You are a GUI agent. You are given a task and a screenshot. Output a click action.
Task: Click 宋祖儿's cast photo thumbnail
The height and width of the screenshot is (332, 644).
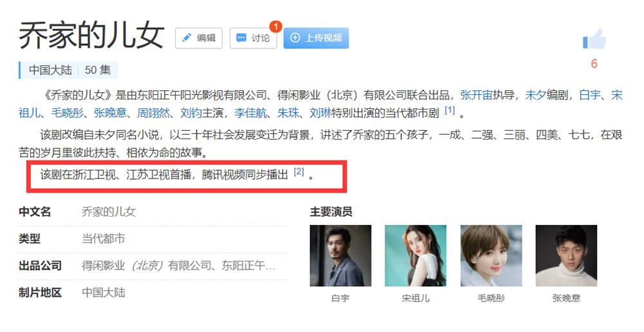(x=415, y=255)
